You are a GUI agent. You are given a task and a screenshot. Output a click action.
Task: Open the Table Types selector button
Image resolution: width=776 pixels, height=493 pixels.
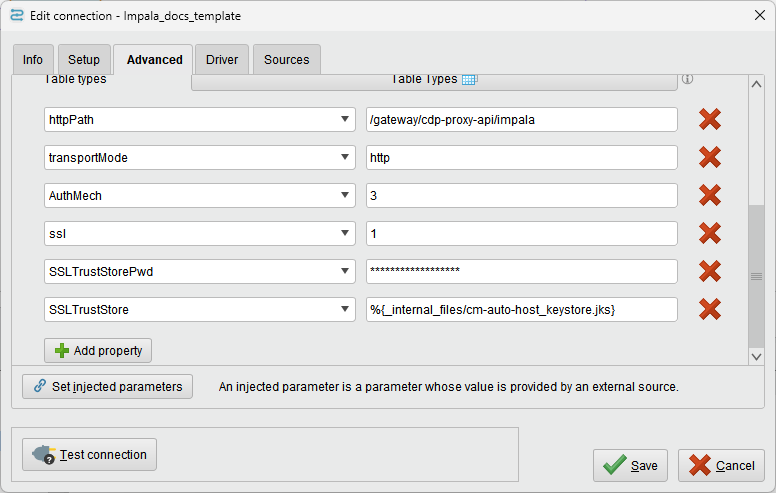pos(434,80)
